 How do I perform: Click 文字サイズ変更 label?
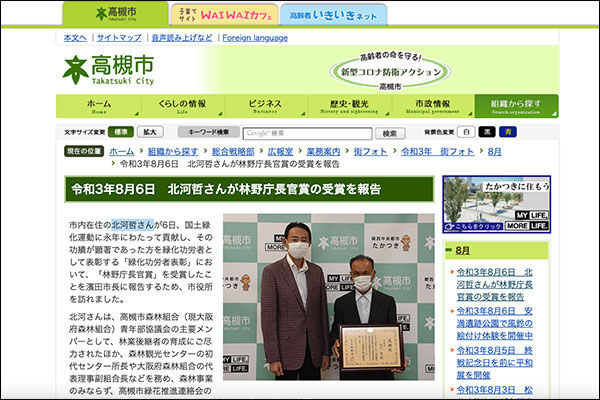85,132
